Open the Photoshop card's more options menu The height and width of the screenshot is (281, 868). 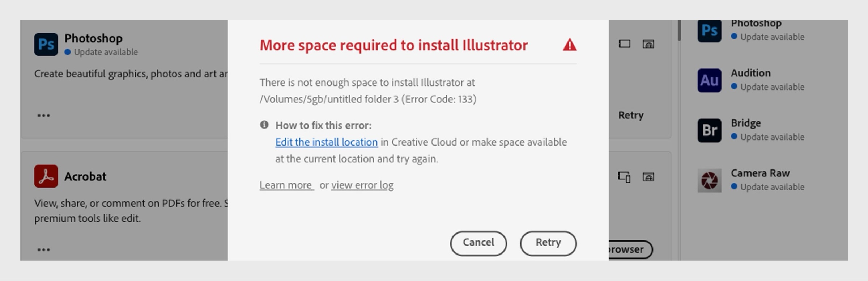pos(43,116)
